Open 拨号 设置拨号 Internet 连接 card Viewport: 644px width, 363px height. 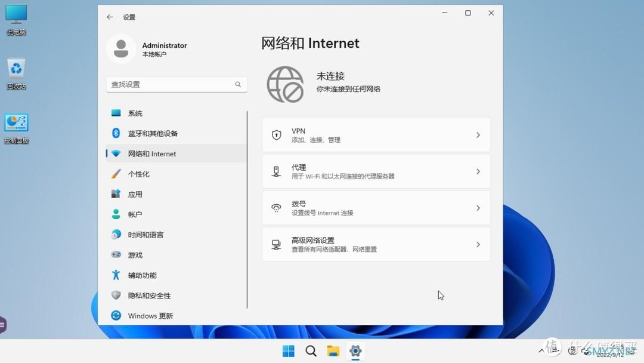(376, 208)
